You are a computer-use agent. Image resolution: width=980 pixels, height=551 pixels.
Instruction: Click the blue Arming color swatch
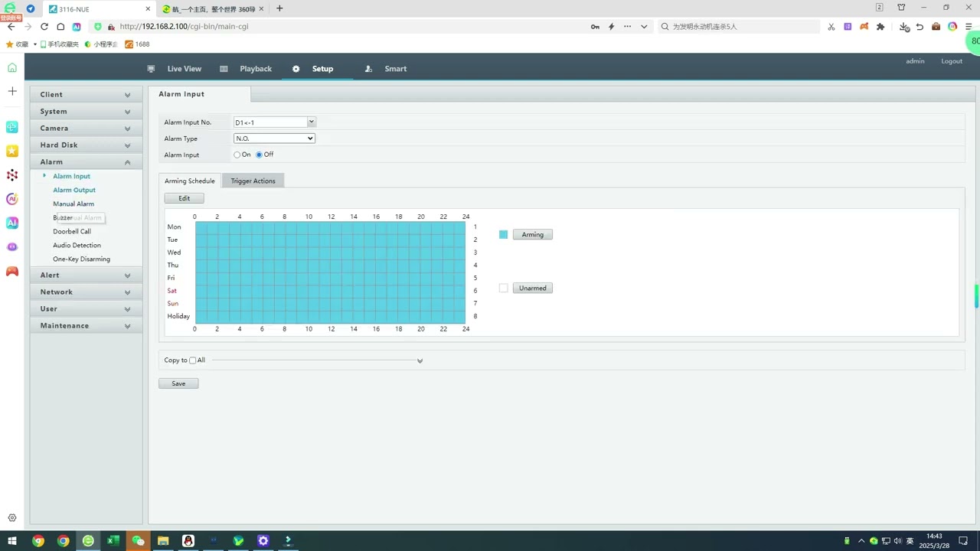503,235
